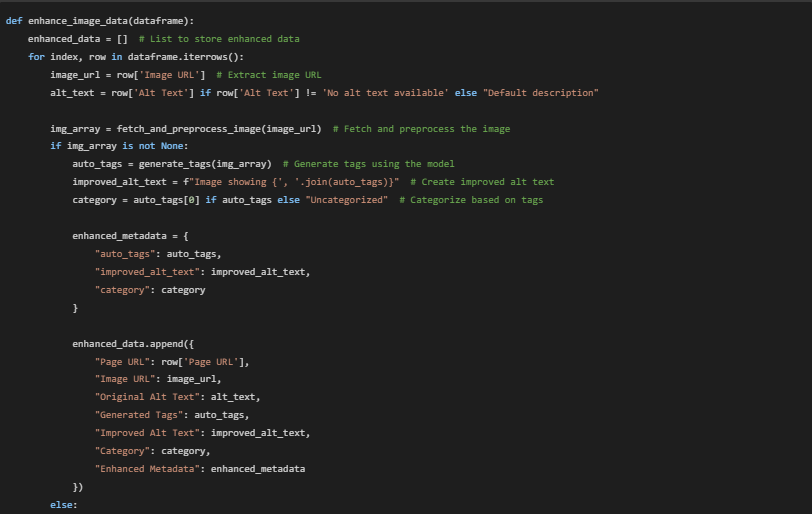The image size is (812, 514).
Task: Click the comment '# Generate tags using the model'
Action: coord(369,164)
